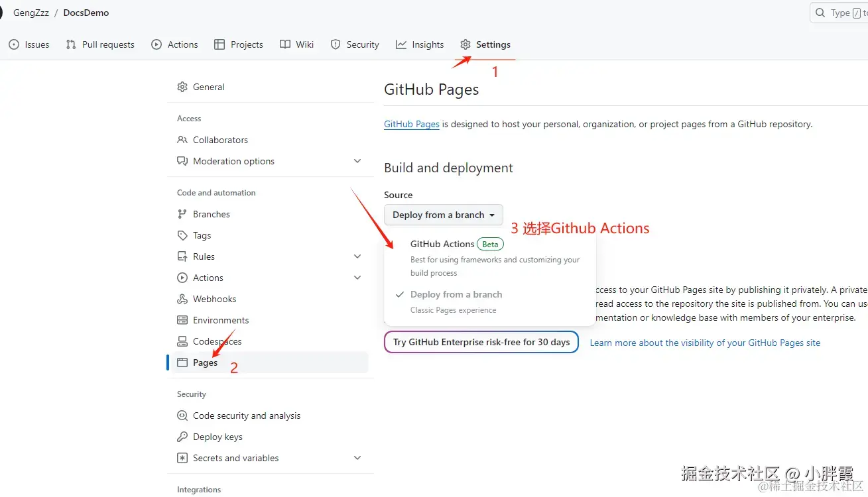The image size is (868, 497).
Task: Click the Projects table icon
Action: [x=219, y=44]
